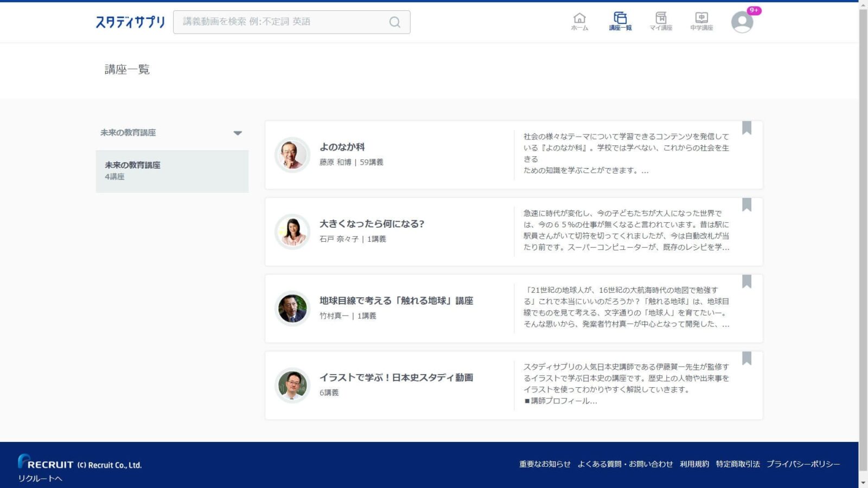This screenshot has width=868, height=488.
Task: Open the 講座一覧 nav icon
Action: (x=620, y=21)
